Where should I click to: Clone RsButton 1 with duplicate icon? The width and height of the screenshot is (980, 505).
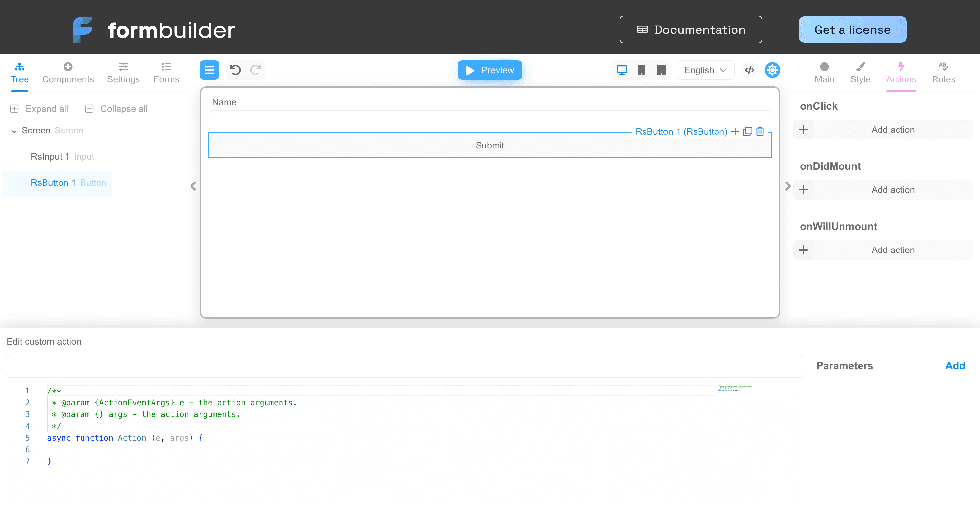click(x=747, y=131)
